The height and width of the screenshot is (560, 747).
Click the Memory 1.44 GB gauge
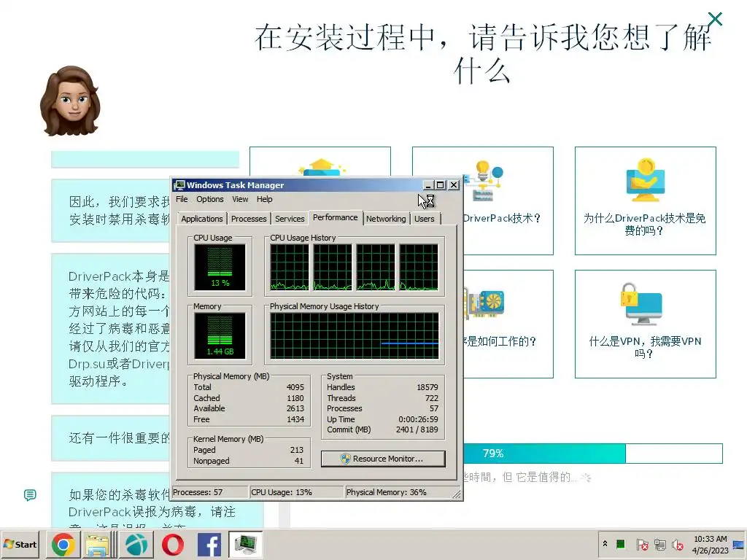220,335
